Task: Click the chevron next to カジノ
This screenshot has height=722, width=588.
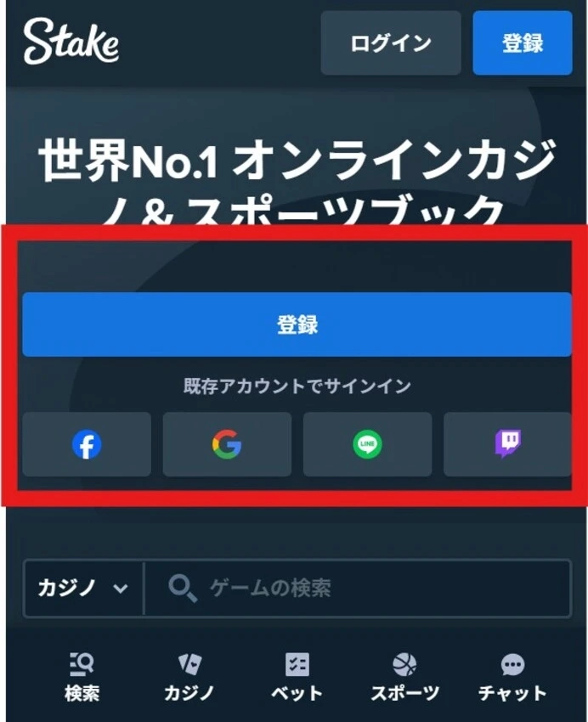Action: pyautogui.click(x=121, y=589)
